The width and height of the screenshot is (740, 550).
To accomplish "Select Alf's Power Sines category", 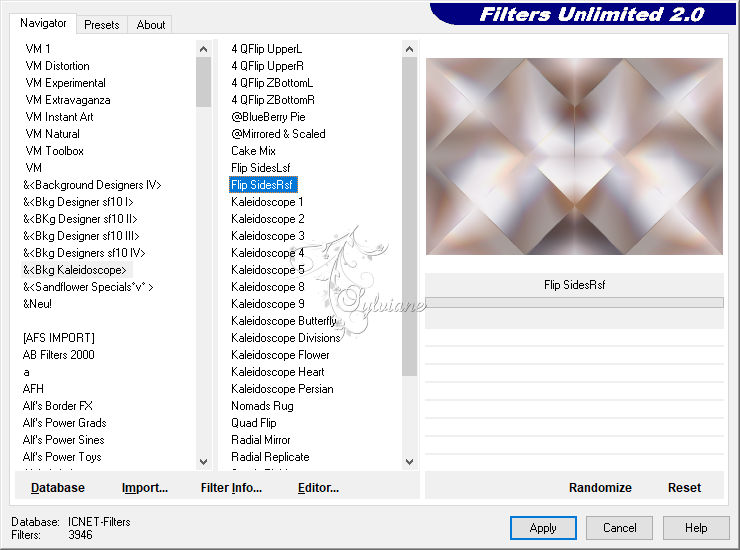I will coord(64,440).
